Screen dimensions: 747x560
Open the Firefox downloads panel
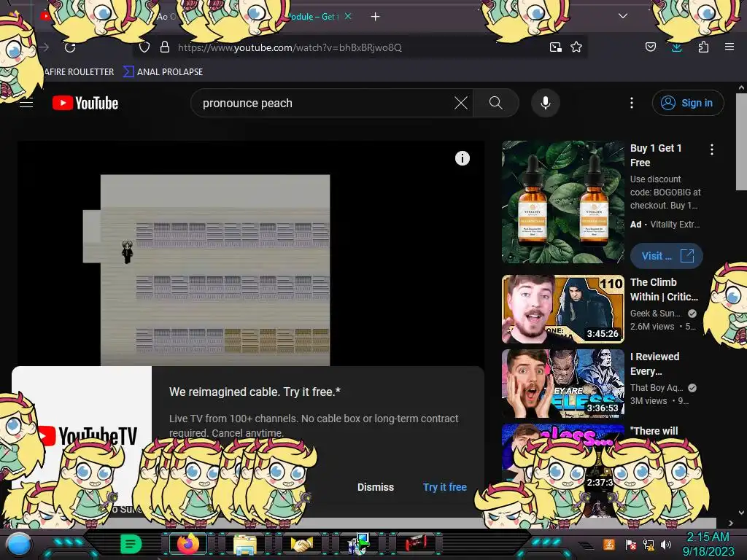(x=676, y=47)
